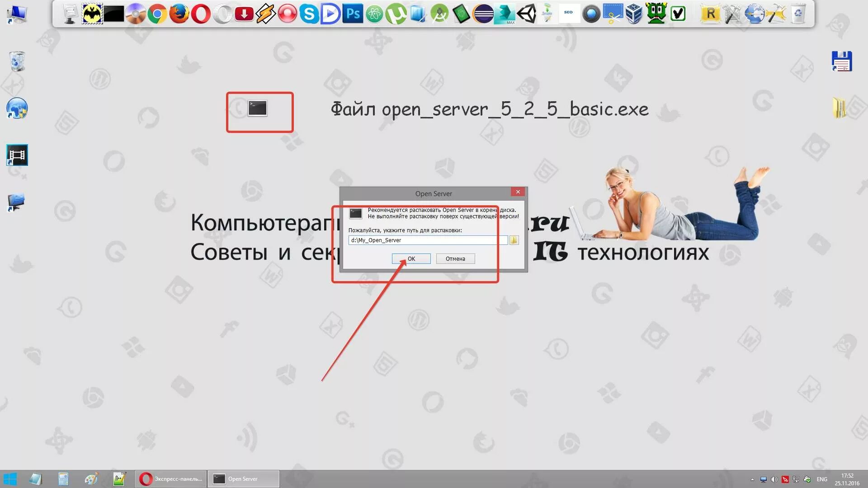Open Photoshop from the dock
Viewport: 868px width, 488px height.
(x=353, y=14)
